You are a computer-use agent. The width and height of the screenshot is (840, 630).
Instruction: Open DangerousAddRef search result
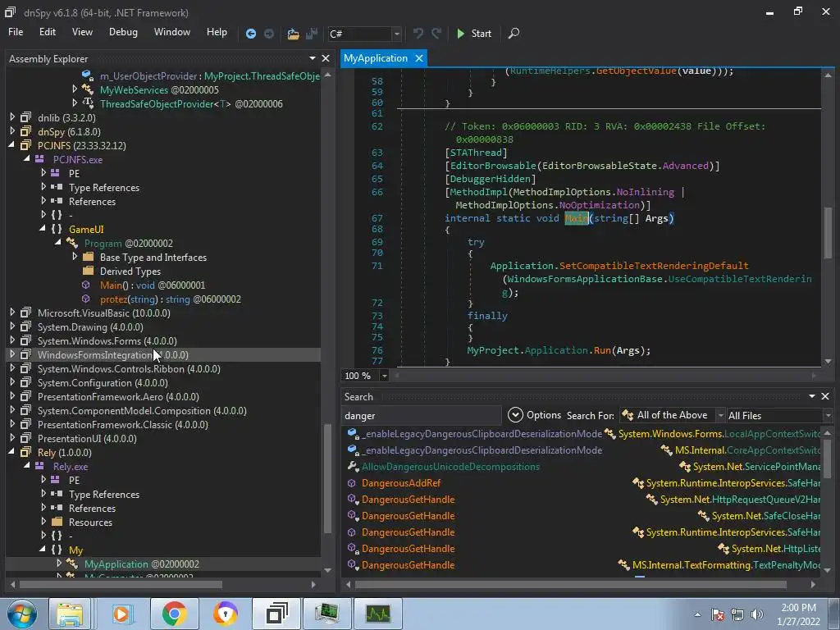(400, 482)
